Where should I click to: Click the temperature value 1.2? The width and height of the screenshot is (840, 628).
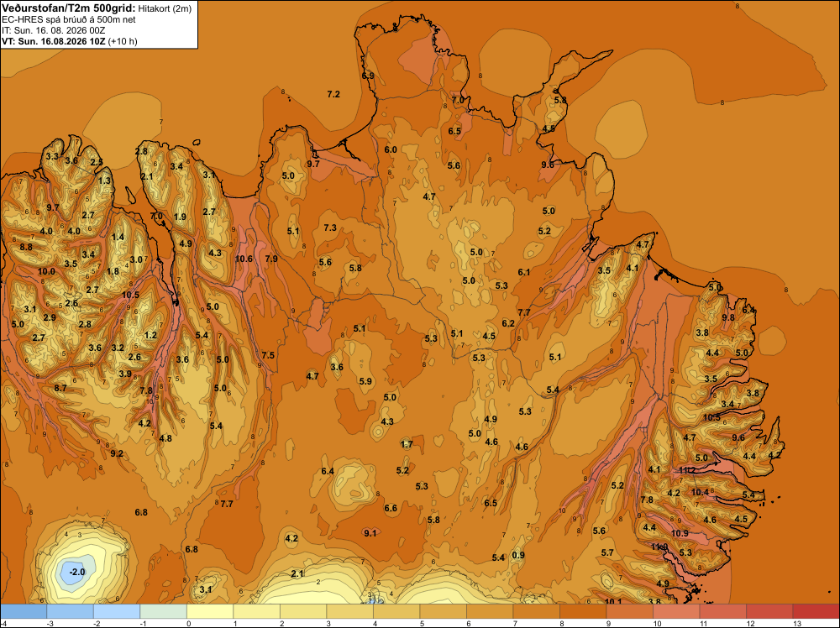(150, 336)
